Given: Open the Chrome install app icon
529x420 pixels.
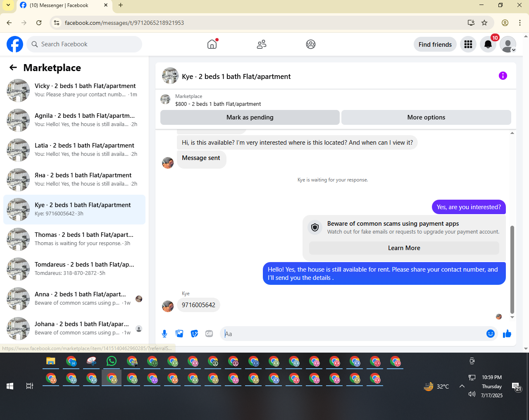Looking at the screenshot, I should pos(471,23).
